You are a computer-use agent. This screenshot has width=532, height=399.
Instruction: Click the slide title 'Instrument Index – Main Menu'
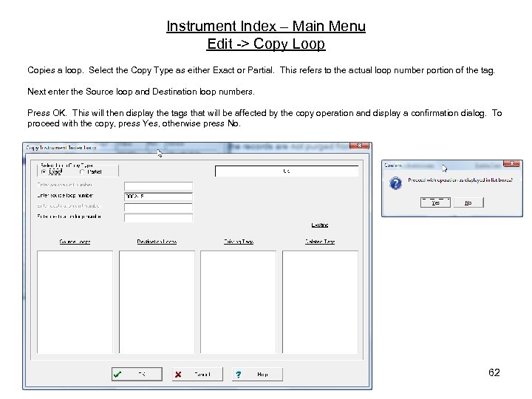click(266, 26)
